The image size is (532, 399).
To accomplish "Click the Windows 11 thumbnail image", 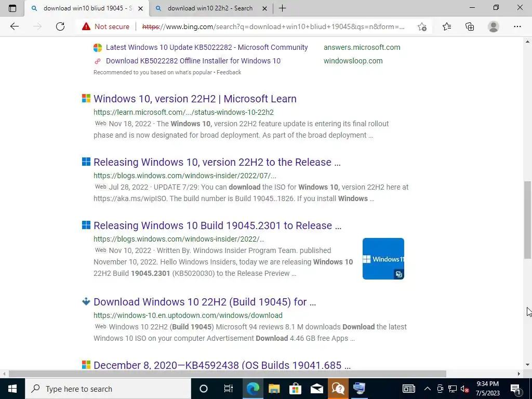I will tap(383, 259).
